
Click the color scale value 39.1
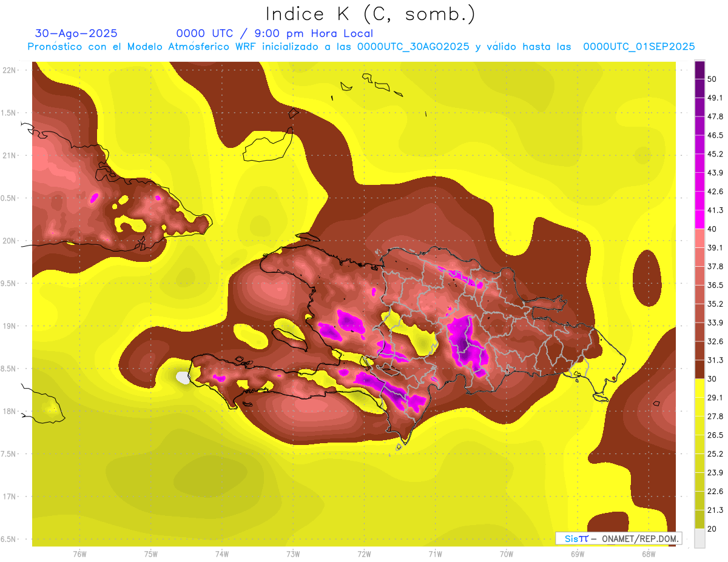(715, 247)
